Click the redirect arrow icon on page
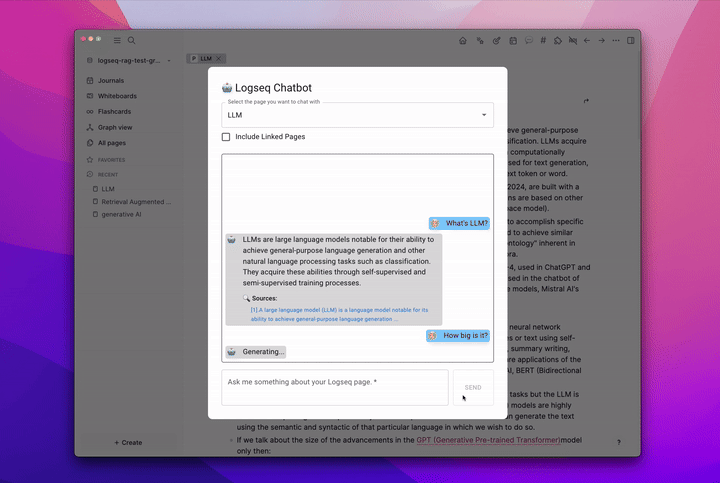720x483 pixels. pos(586,101)
